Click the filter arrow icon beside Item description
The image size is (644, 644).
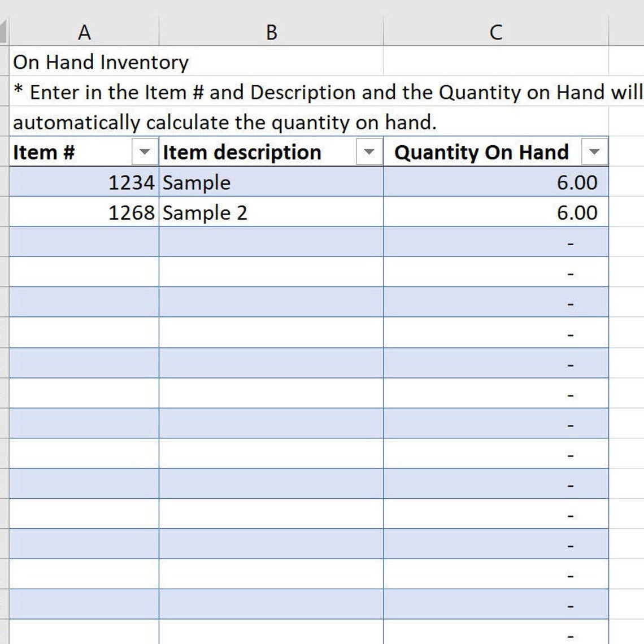[x=370, y=151]
